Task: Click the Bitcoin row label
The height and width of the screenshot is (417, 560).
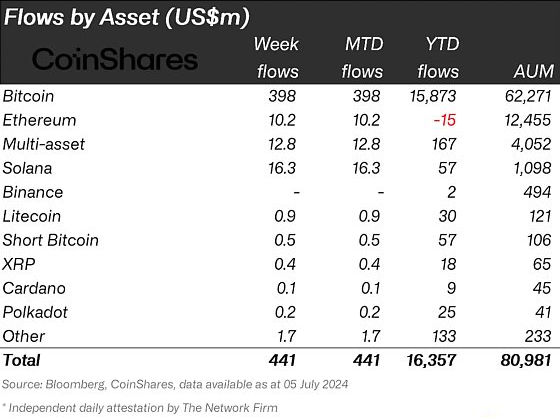Action: click(x=28, y=96)
